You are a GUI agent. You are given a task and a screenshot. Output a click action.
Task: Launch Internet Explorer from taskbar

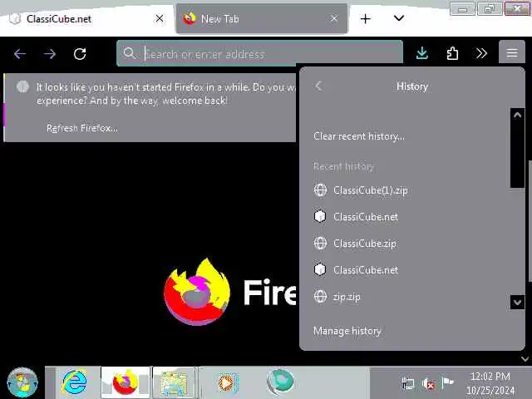(x=74, y=382)
